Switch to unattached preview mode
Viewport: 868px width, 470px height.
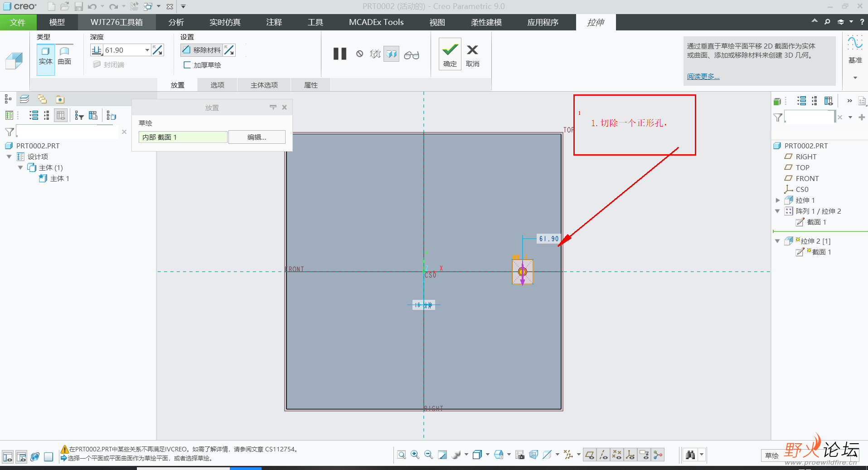375,54
